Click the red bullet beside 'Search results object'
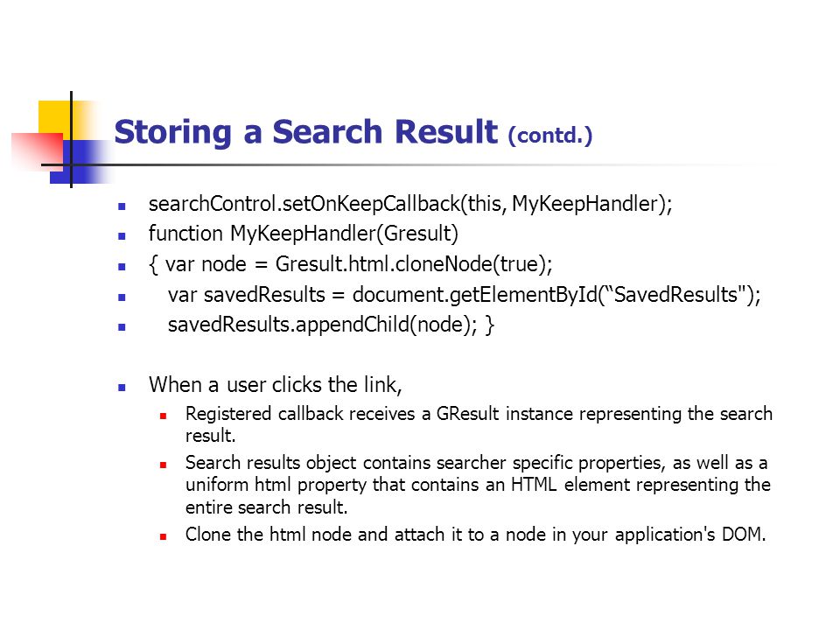Viewport: 840px width, 630px height. [x=164, y=465]
